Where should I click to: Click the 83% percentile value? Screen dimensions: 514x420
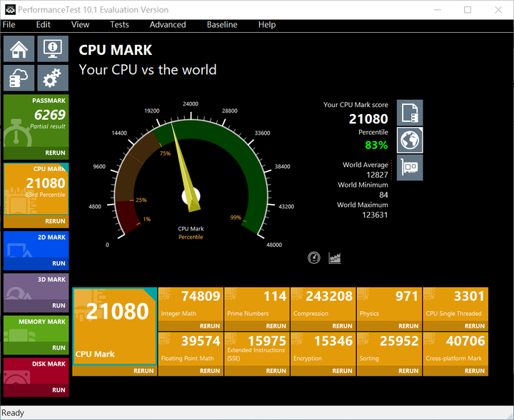(376, 145)
